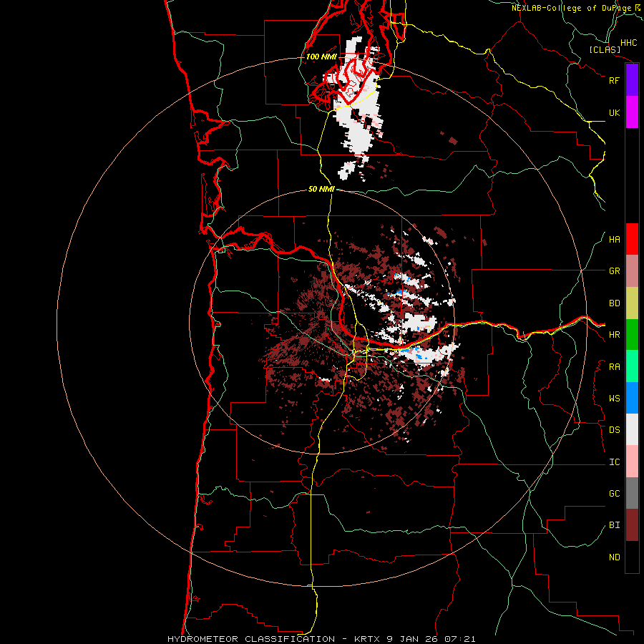Click the GC legend label text

coord(615,494)
